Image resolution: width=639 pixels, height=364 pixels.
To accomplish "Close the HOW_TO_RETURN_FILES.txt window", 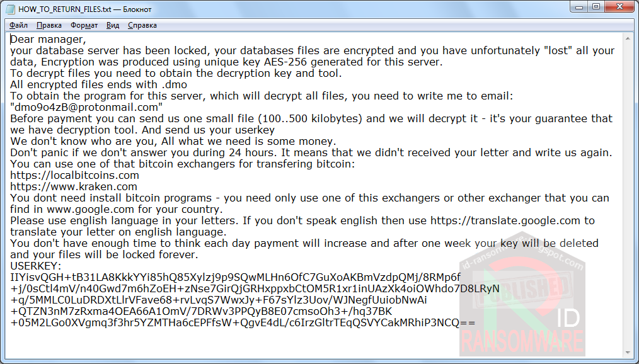I will [619, 7].
